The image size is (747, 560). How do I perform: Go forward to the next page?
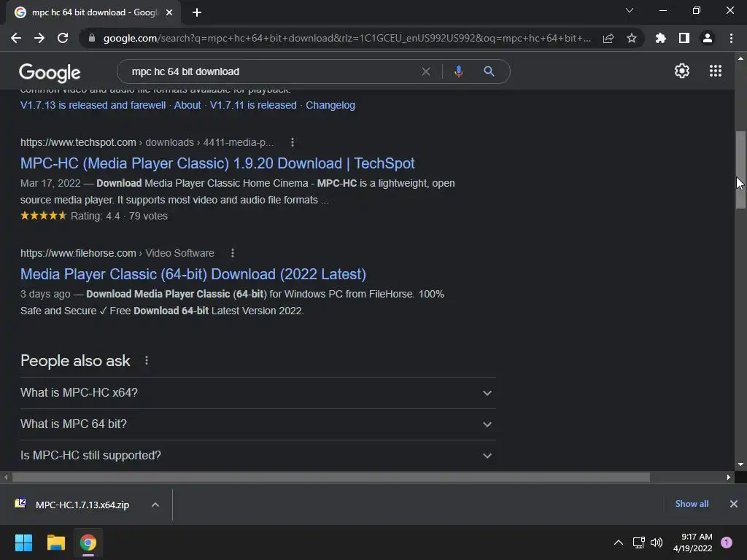(39, 38)
